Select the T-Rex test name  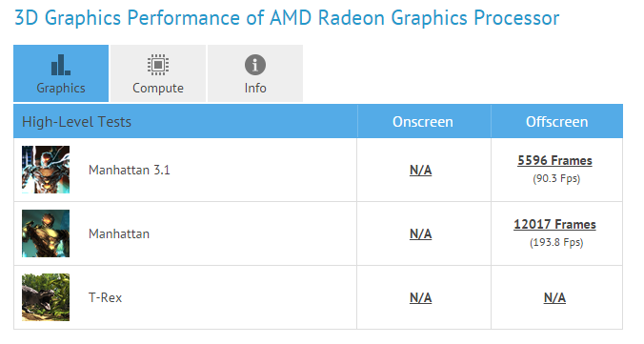(x=106, y=297)
